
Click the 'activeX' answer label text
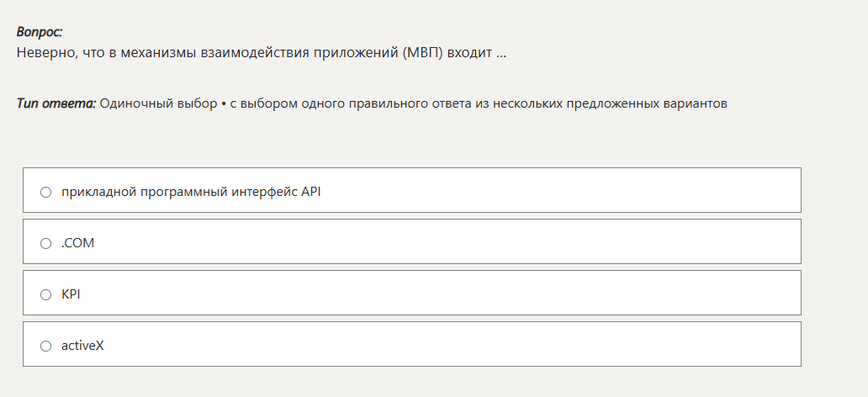(x=82, y=346)
